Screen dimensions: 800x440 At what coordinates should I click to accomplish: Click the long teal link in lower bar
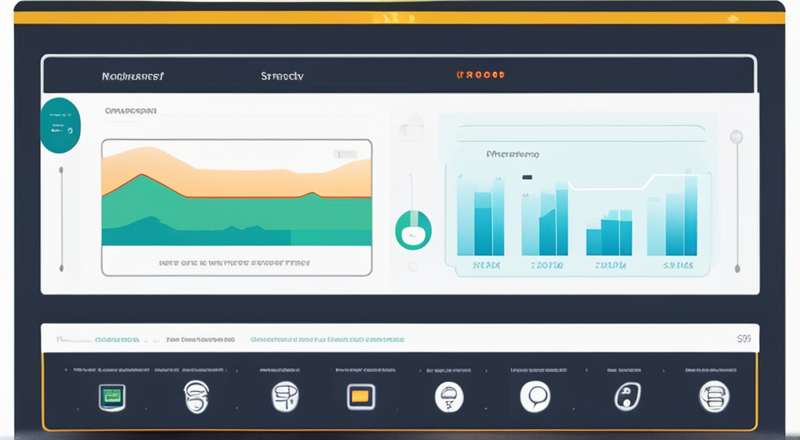[328, 339]
